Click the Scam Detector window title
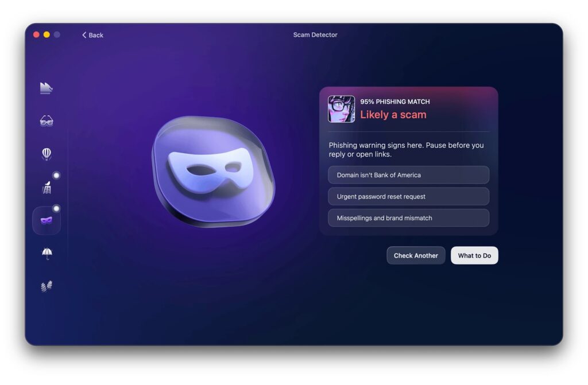The image size is (588, 385). (315, 35)
